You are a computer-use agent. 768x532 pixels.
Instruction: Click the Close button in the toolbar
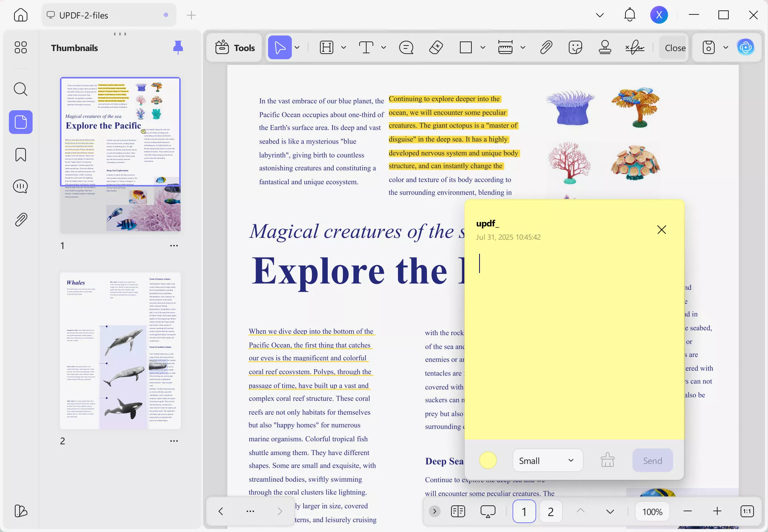click(675, 47)
